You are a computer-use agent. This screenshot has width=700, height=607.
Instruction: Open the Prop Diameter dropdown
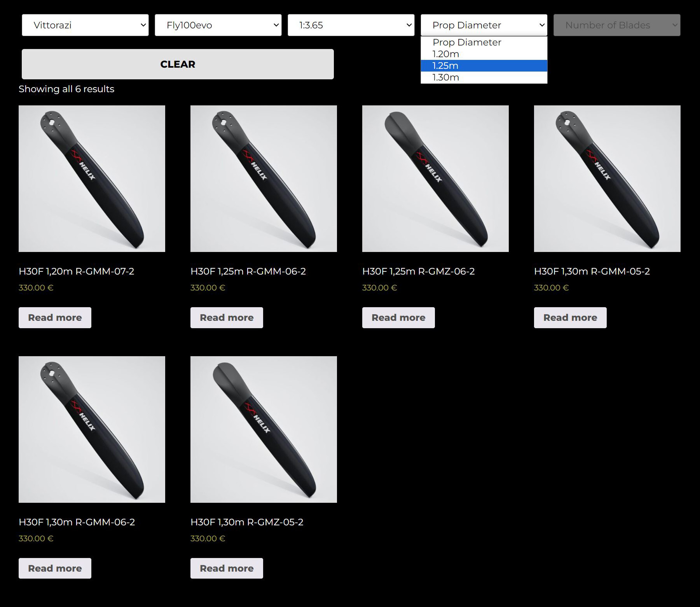point(484,25)
